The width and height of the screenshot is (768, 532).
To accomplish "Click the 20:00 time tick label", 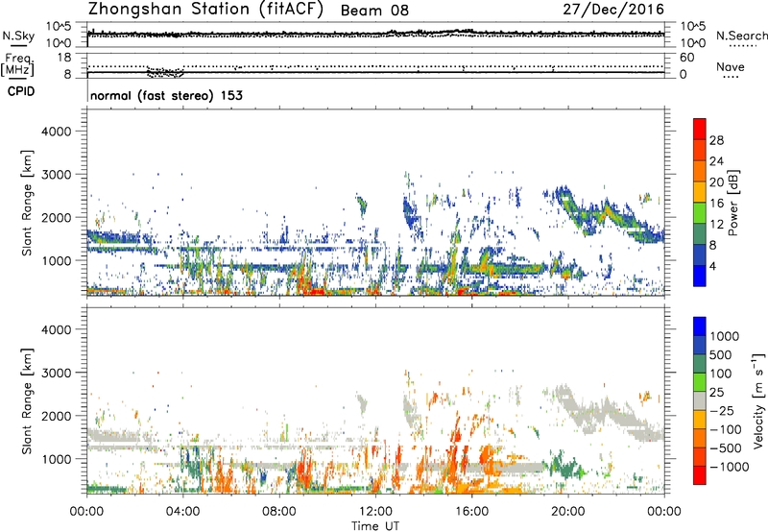I will (x=568, y=512).
